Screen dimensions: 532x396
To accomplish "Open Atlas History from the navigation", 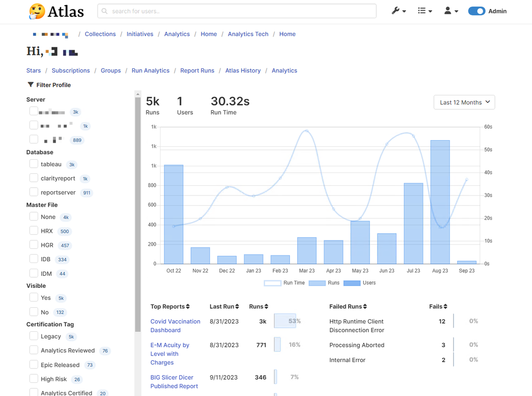I will tap(243, 70).
